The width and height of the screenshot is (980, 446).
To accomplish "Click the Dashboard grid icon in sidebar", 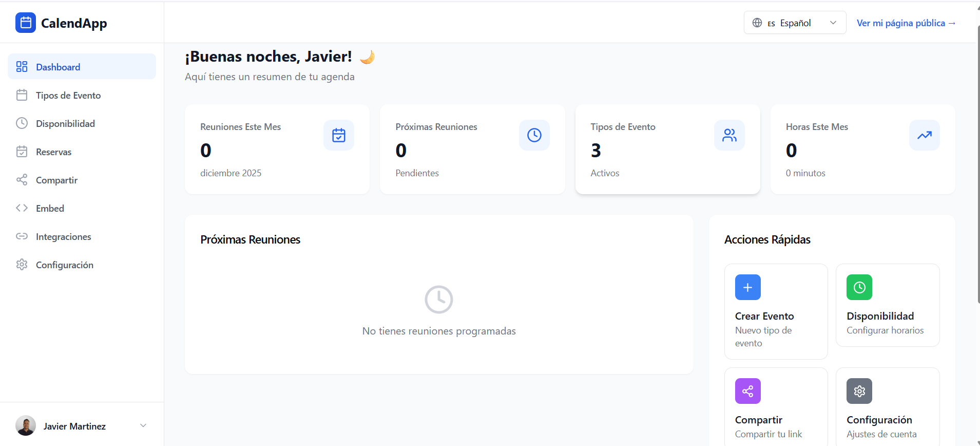I will click(22, 67).
